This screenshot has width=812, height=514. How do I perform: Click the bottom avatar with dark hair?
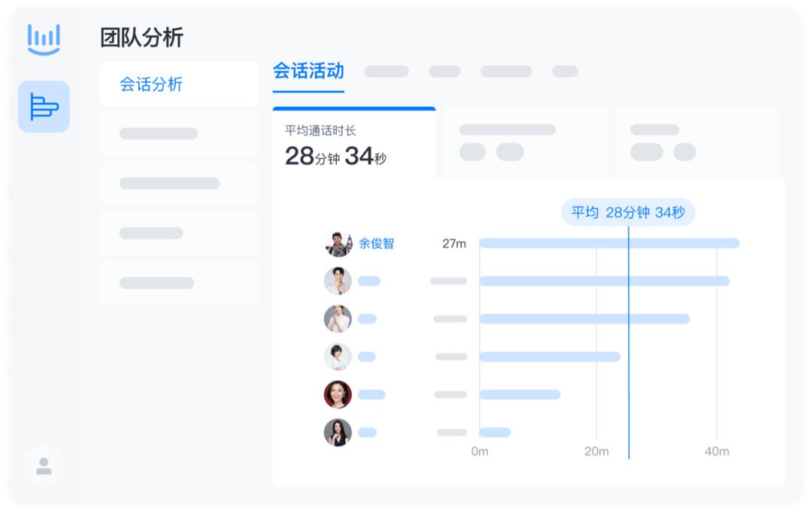338,433
